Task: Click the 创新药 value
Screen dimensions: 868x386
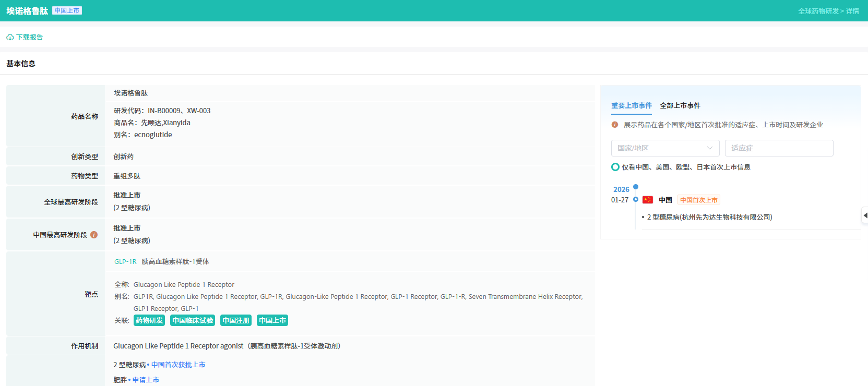Action: (x=124, y=157)
